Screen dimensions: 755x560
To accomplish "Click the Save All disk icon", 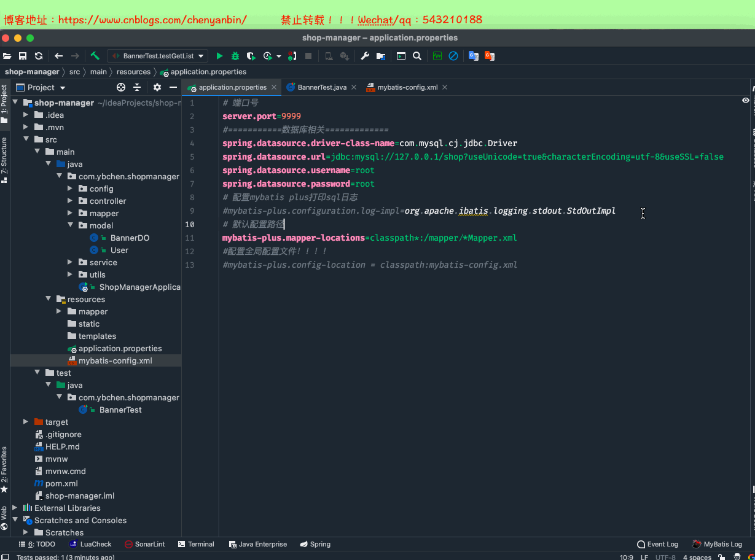I will pos(23,56).
